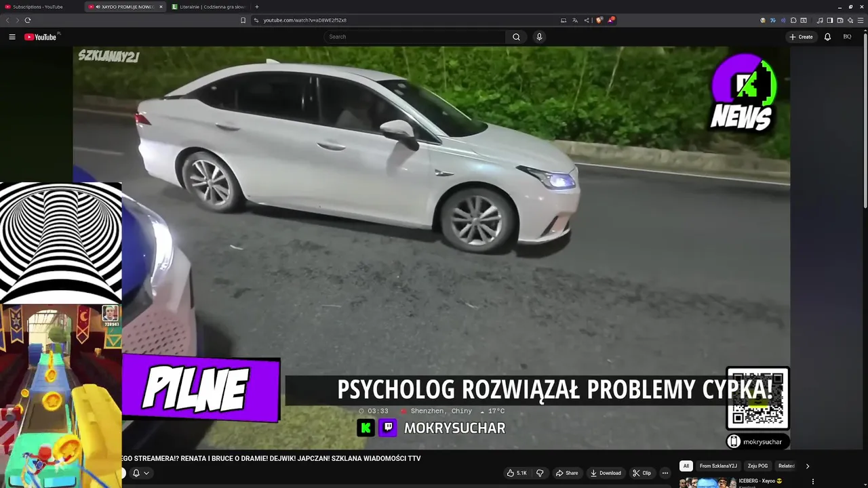
Task: Open the browser main menu
Action: (861, 20)
